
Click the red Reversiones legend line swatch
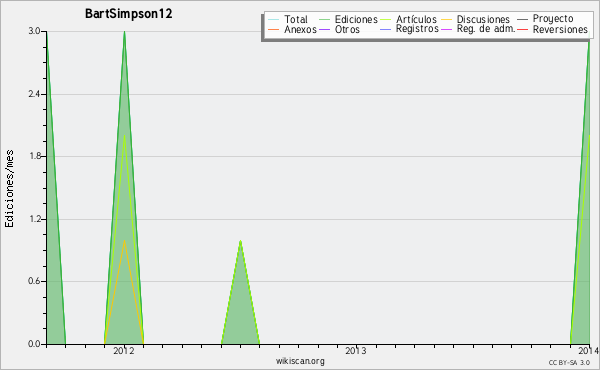[x=523, y=29]
